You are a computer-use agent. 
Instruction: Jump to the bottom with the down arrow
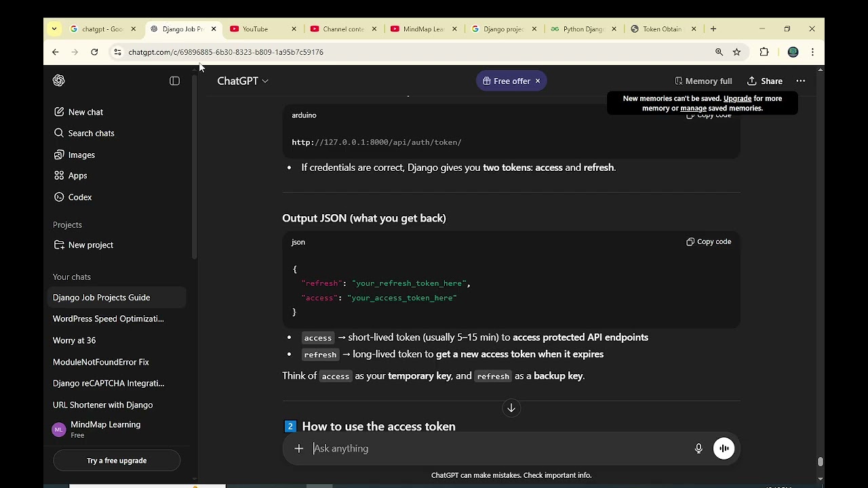511,407
